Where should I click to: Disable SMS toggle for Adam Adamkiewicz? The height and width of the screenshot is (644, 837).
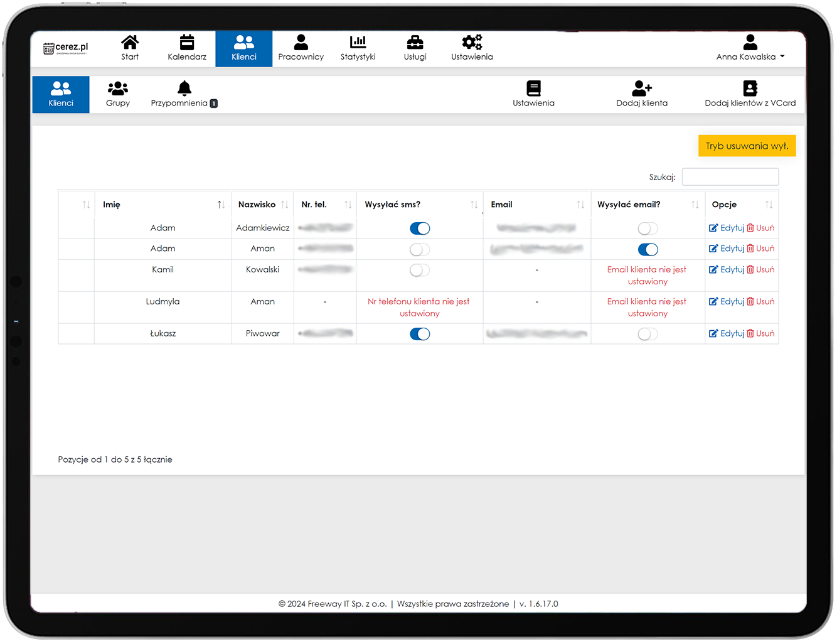[420, 228]
